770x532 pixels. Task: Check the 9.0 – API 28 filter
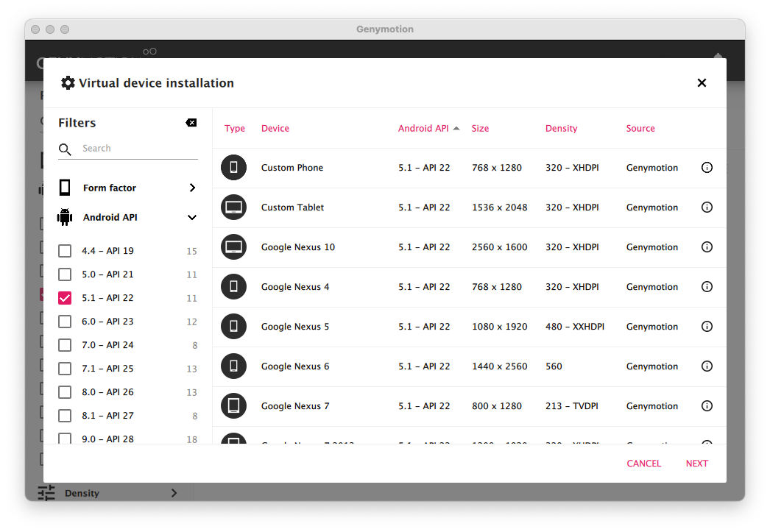tap(65, 439)
